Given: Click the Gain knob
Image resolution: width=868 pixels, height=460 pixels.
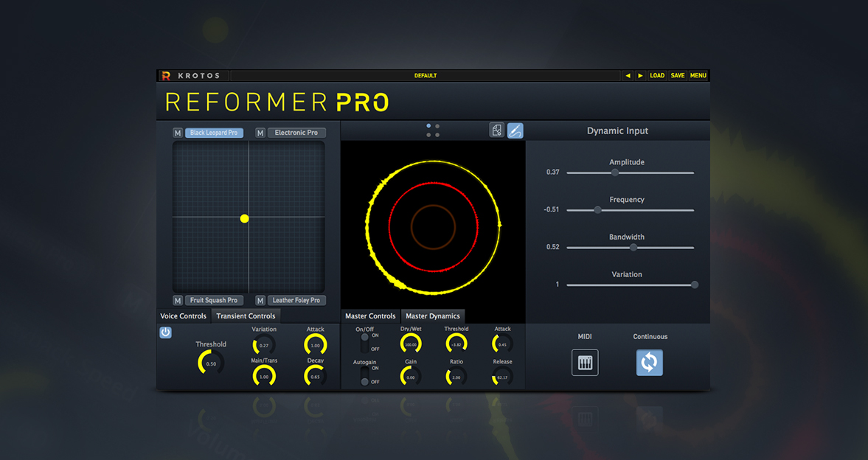Looking at the screenshot, I should click(411, 377).
